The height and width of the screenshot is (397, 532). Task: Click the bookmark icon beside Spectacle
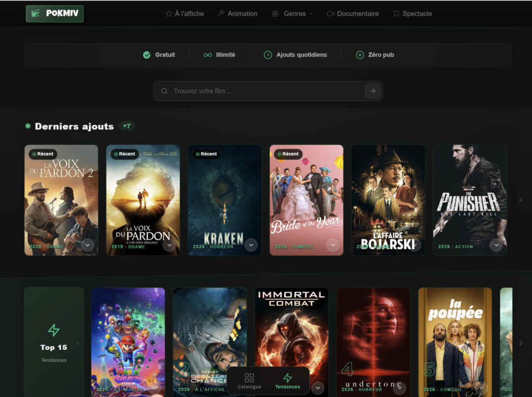396,14
